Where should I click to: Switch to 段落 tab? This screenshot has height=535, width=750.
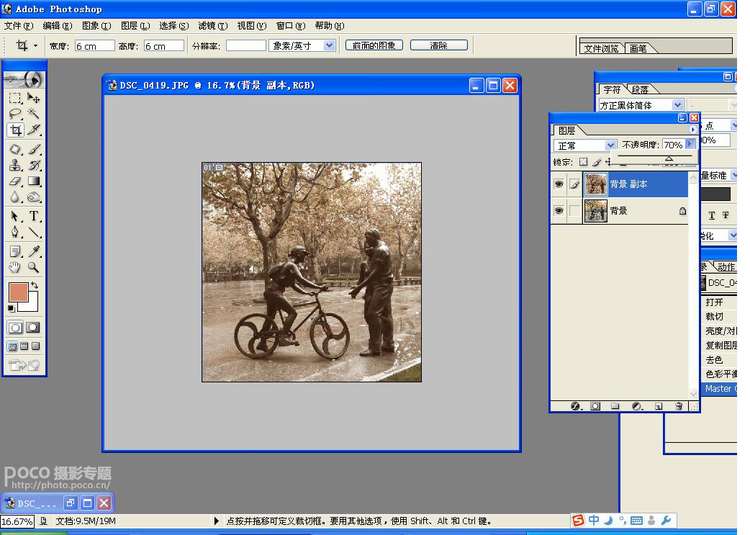pos(640,89)
